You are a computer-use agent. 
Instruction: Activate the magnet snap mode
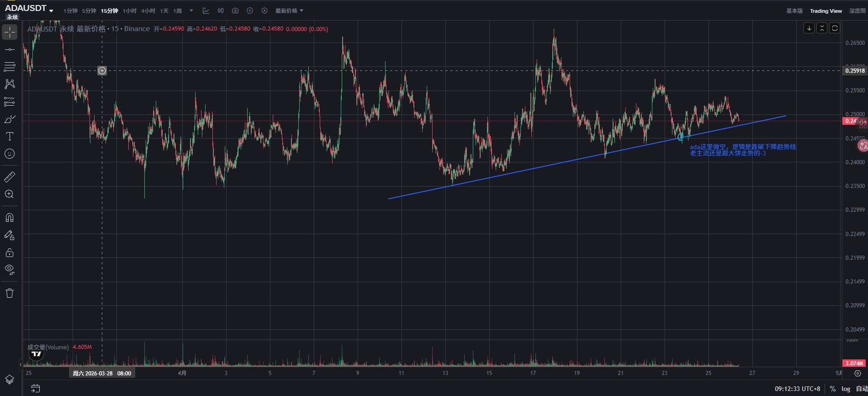click(10, 218)
